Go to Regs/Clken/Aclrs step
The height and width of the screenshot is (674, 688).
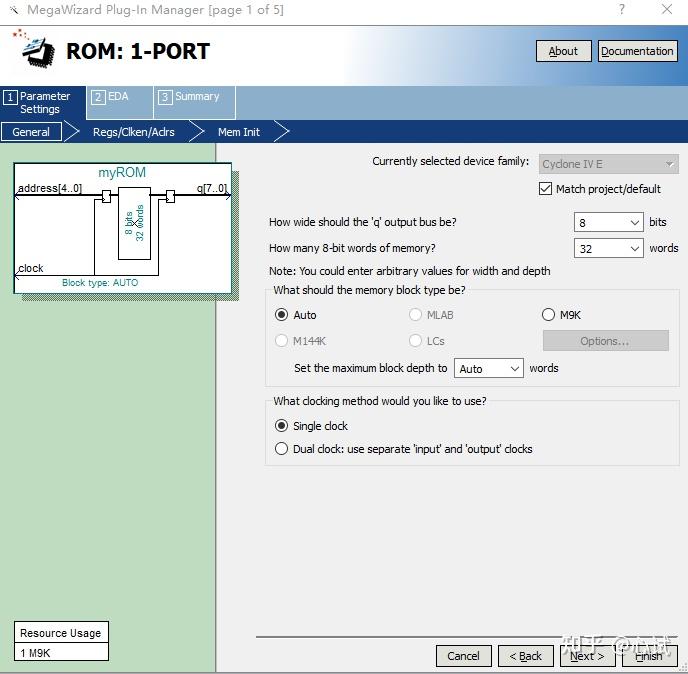[x=133, y=132]
